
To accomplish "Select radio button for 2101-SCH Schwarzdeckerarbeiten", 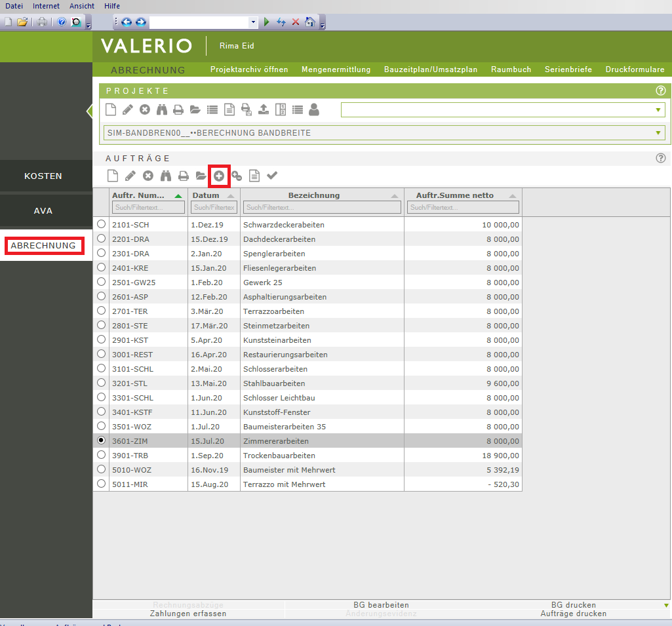I will [101, 224].
